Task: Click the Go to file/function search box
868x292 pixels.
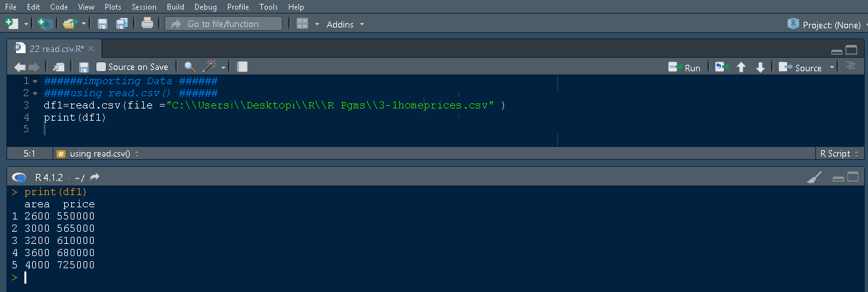Action: pos(223,24)
